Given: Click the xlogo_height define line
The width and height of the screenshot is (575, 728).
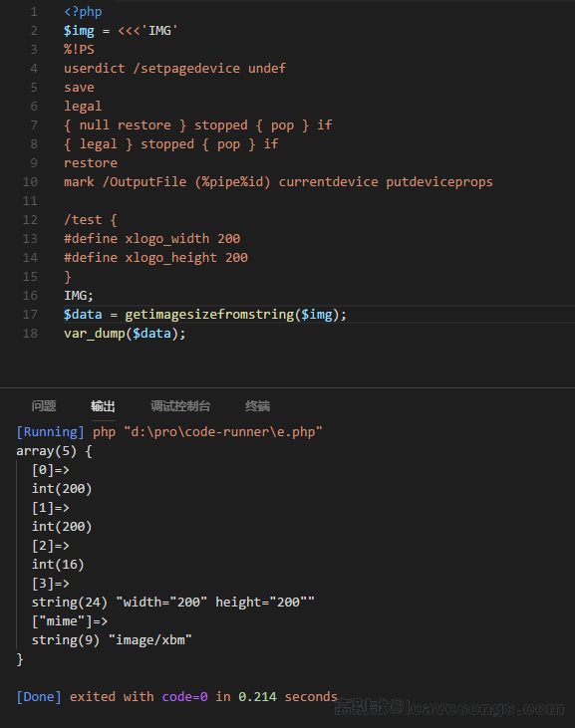Looking at the screenshot, I should pyautogui.click(x=155, y=258).
